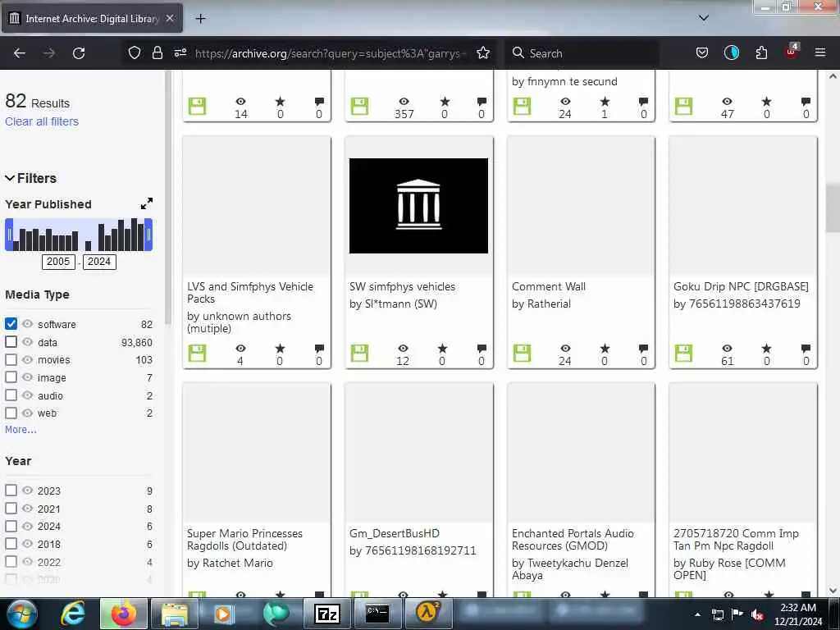
Task: Open Half-Life 2 lambda taskbar icon
Action: pos(428,613)
